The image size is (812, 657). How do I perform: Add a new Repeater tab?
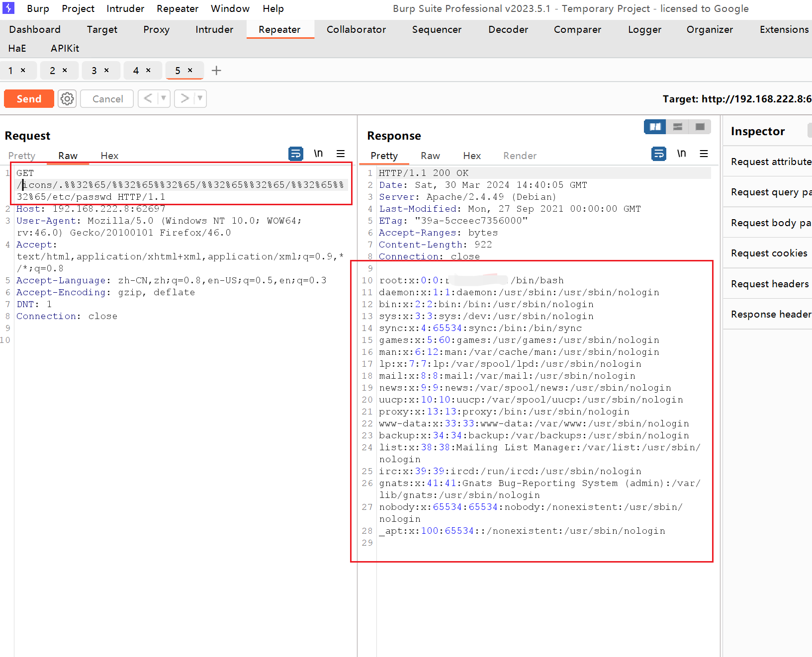click(x=216, y=71)
